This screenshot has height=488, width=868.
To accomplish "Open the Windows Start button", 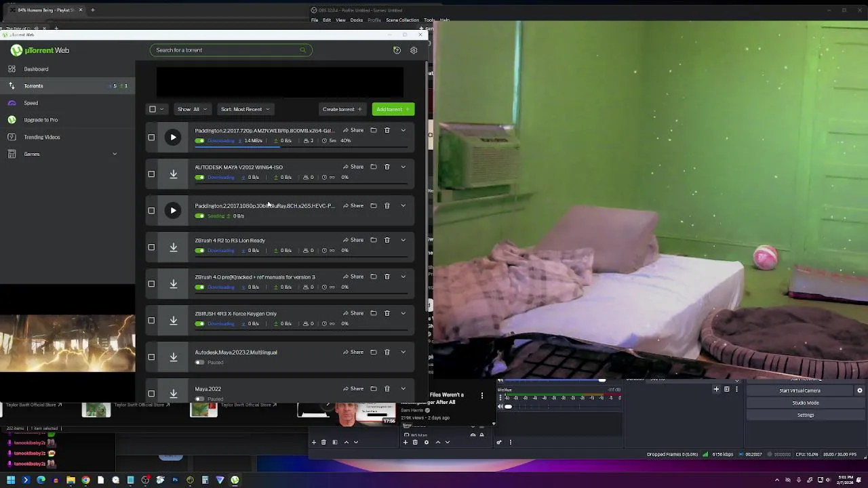I will tap(11, 480).
